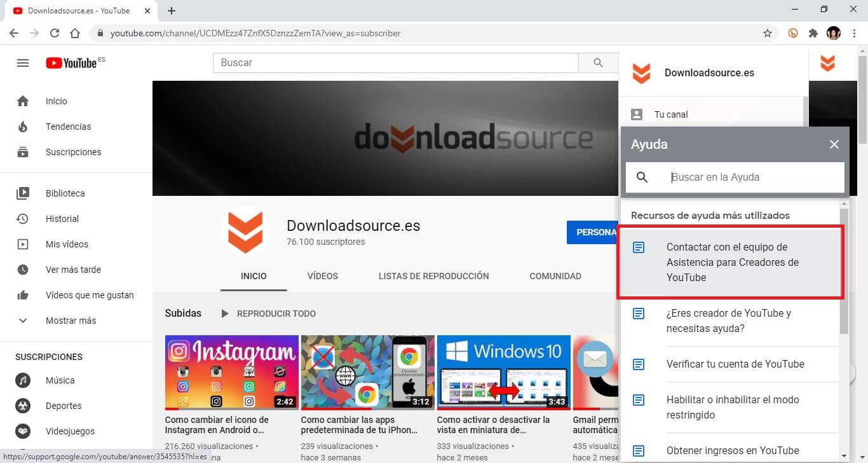This screenshot has width=868, height=463.
Task: Go back with browser back arrow
Action: 14,33
